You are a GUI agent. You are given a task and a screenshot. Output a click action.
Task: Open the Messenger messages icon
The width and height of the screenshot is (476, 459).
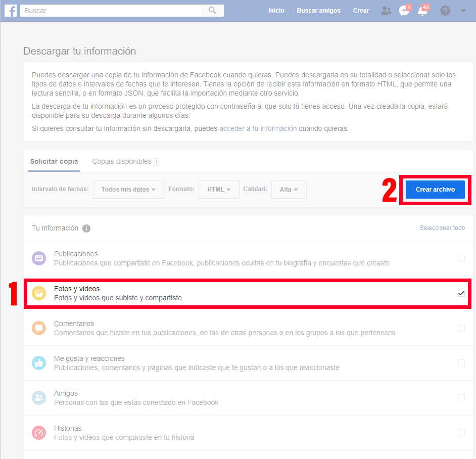coord(404,11)
